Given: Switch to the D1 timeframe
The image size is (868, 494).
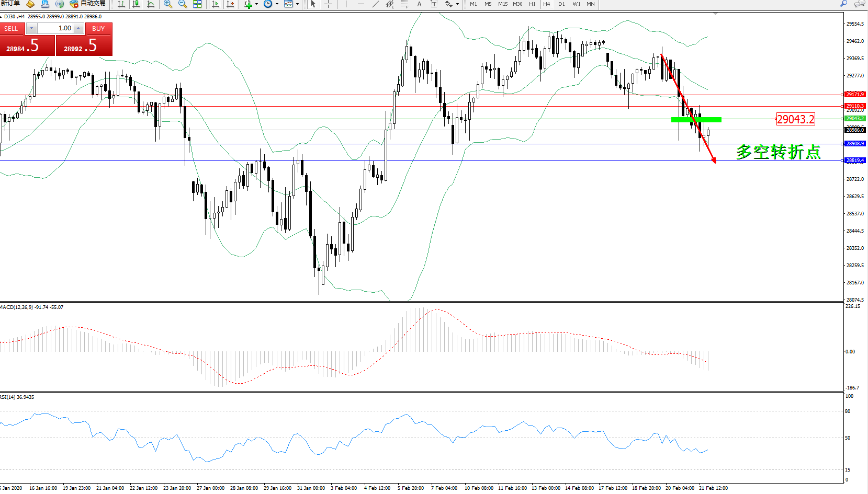Looking at the screenshot, I should point(561,4).
